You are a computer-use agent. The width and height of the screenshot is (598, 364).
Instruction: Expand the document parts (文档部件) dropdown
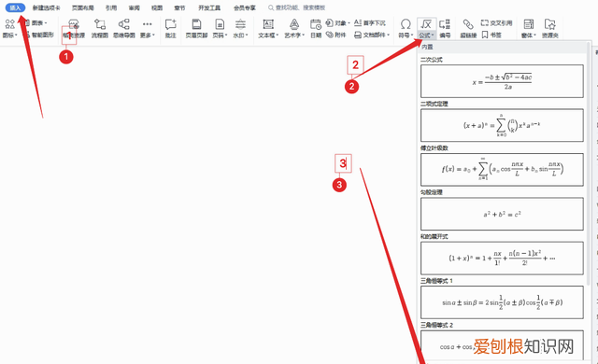[x=372, y=35]
